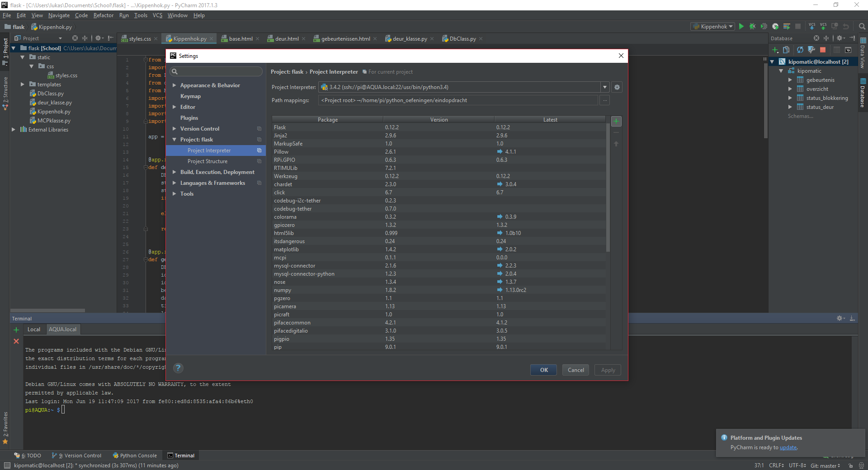This screenshot has width=868, height=470.
Task: Hide the Project panel with the arrow icon
Action: click(x=111, y=38)
